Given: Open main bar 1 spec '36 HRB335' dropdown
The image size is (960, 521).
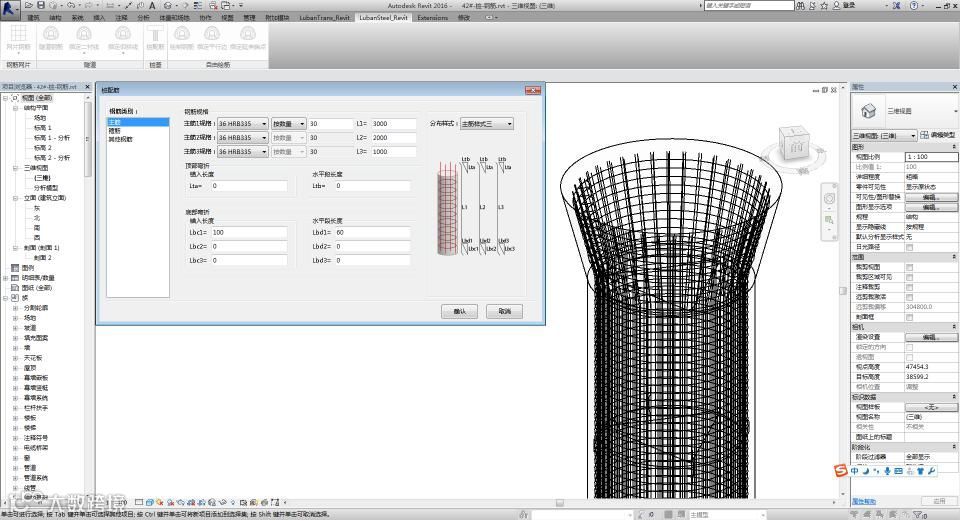Looking at the screenshot, I should pos(242,124).
